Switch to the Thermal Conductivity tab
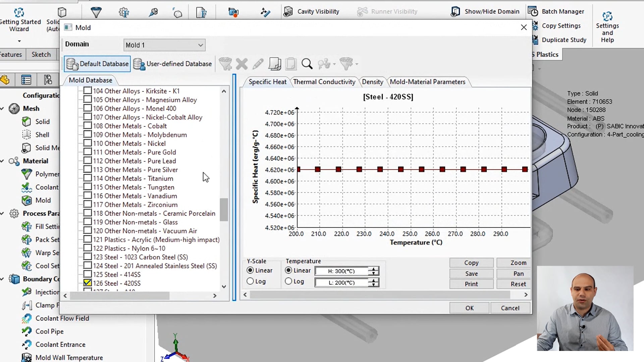The width and height of the screenshot is (644, 362). [x=324, y=82]
